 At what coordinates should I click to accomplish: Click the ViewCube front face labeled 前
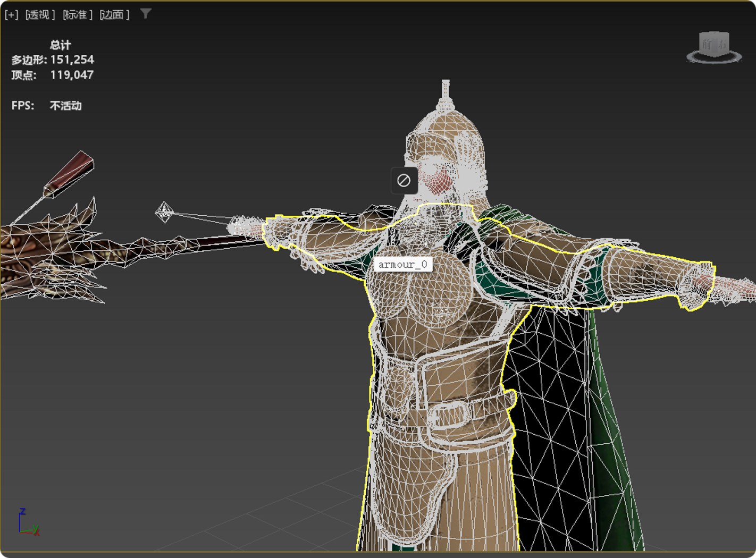(707, 44)
